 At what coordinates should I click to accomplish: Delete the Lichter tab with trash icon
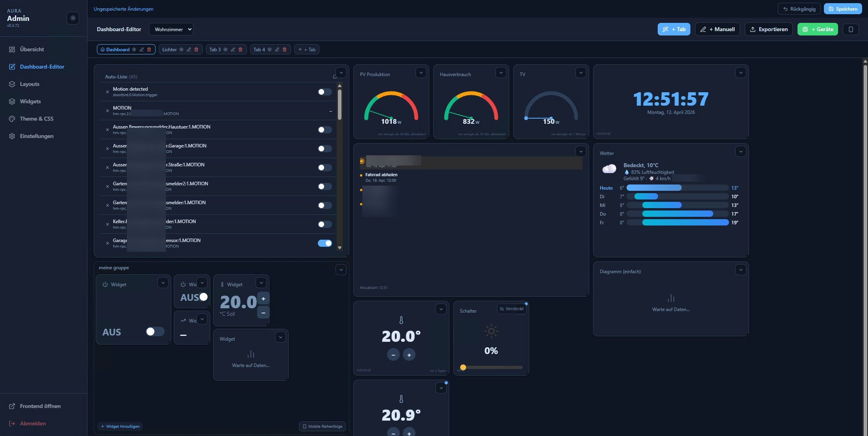pos(196,50)
